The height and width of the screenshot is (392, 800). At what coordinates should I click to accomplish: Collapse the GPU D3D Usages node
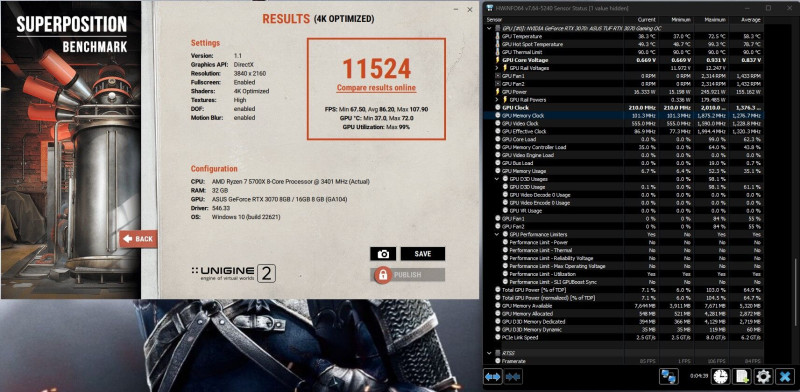tap(497, 179)
